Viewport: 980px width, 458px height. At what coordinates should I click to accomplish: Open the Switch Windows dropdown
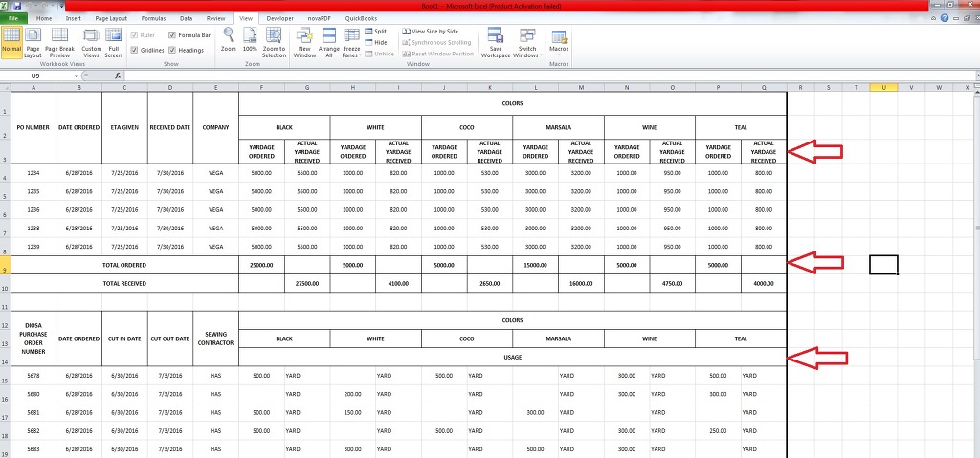526,44
